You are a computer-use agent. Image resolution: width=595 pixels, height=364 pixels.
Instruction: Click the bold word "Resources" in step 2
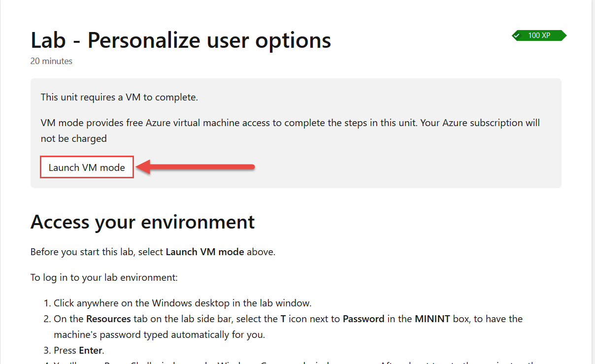(108, 319)
